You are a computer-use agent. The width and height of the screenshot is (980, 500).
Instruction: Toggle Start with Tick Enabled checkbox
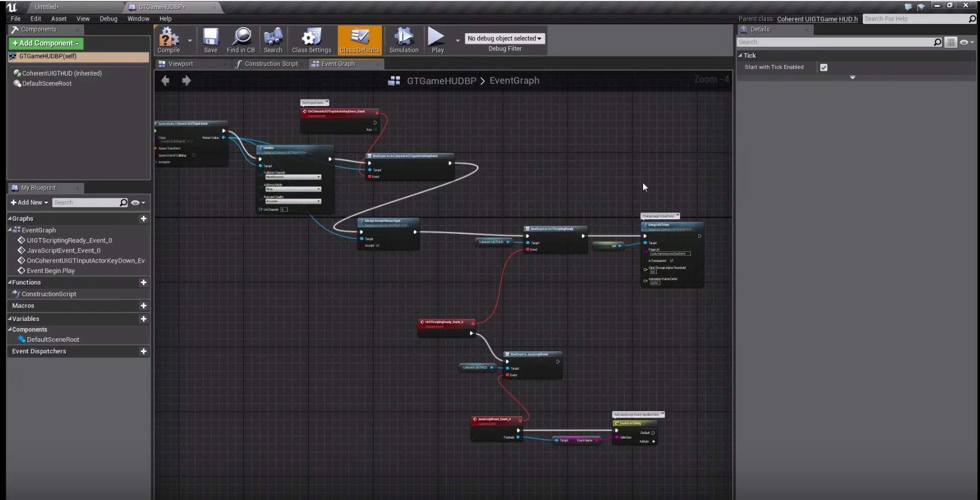pyautogui.click(x=823, y=67)
